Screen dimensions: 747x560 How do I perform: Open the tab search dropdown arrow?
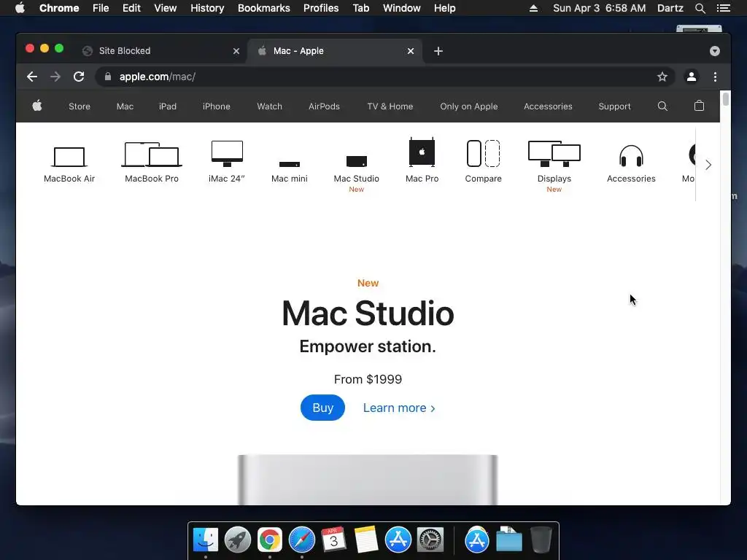(x=715, y=51)
